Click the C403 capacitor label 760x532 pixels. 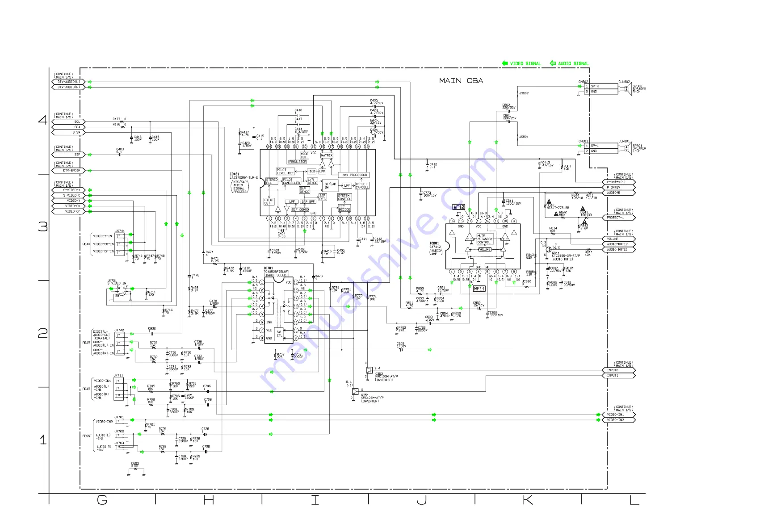click(x=120, y=150)
